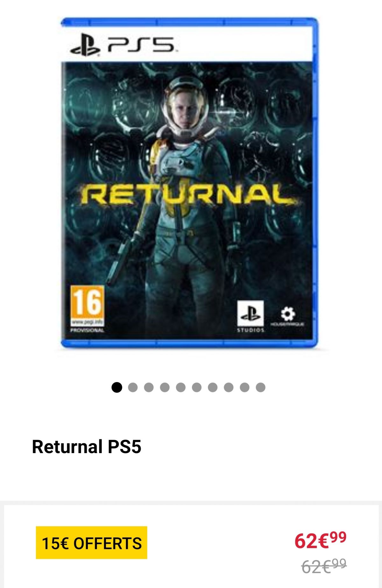Image resolution: width=382 pixels, height=588 pixels.
Task: Tap the yellow 15€ OFFERTS badge
Action: [x=92, y=543]
